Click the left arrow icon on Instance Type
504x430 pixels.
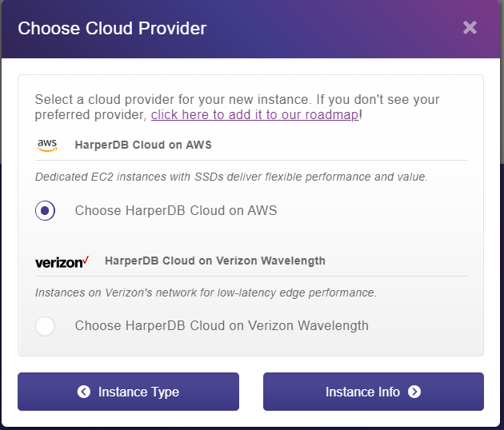[84, 392]
